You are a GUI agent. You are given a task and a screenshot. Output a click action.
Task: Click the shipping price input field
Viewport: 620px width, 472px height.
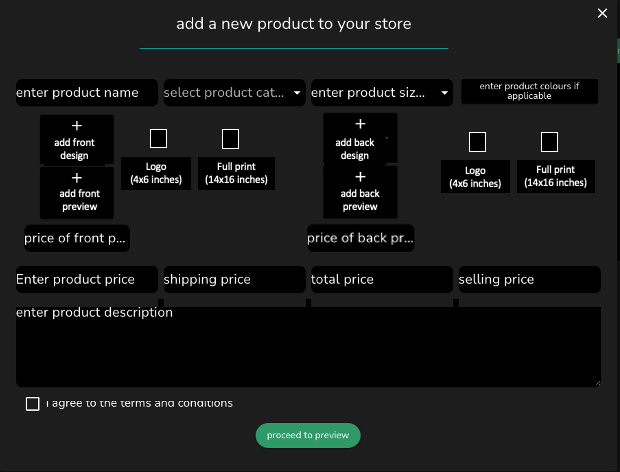click(233, 280)
